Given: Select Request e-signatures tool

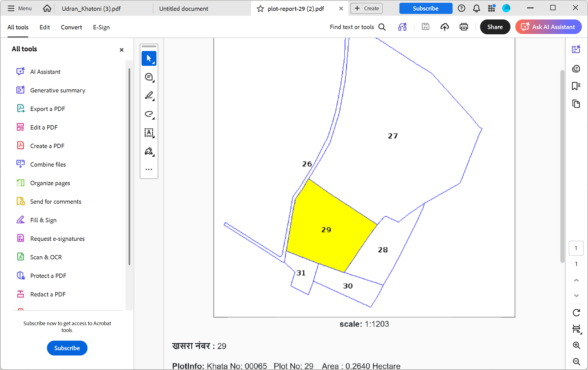Looking at the screenshot, I should (58, 239).
